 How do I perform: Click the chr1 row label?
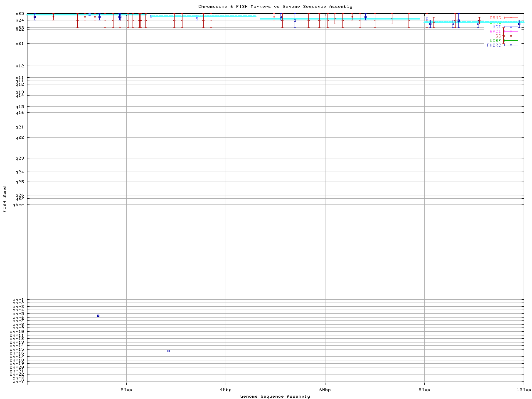[x=18, y=300]
